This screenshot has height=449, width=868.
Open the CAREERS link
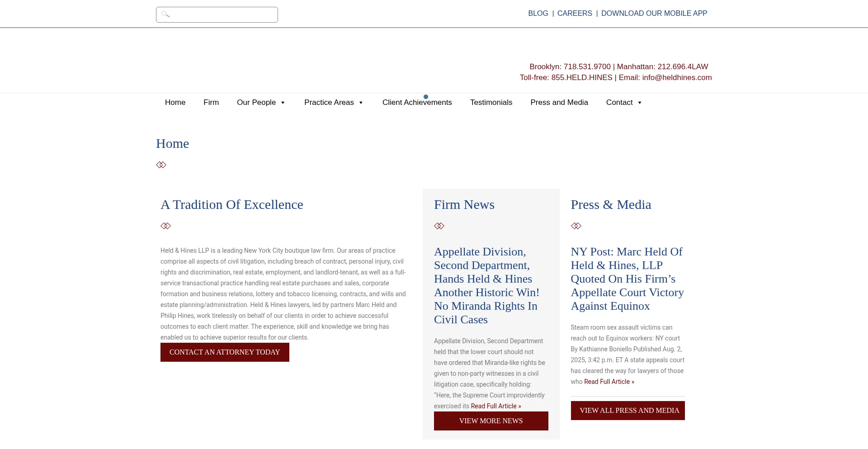pos(575,14)
